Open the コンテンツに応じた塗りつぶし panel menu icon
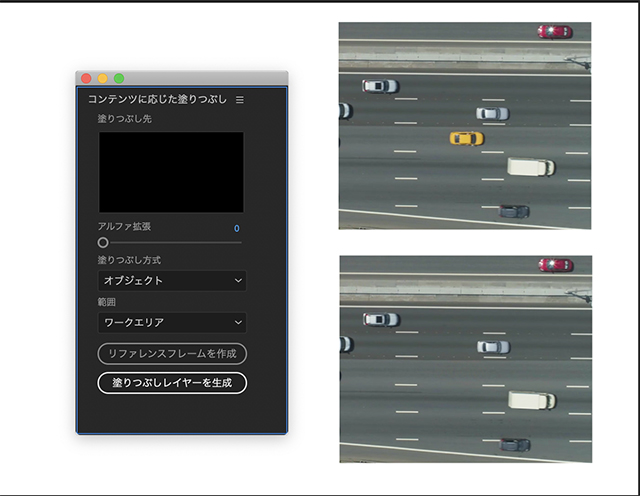 click(x=240, y=100)
